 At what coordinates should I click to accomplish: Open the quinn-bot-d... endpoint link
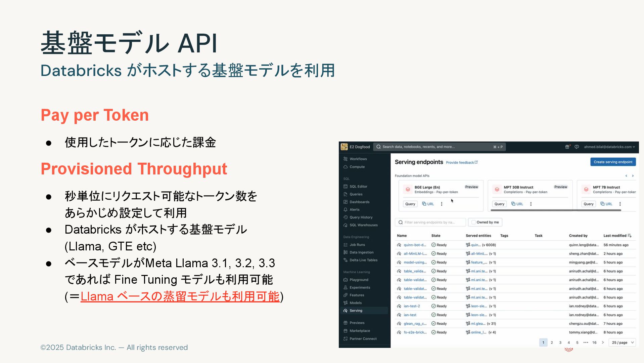tap(415, 245)
